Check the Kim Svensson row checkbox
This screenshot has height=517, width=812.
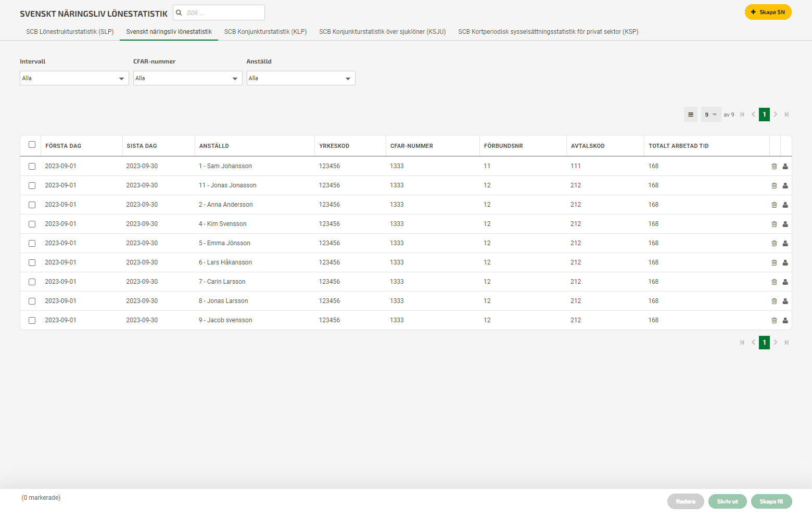(x=32, y=224)
